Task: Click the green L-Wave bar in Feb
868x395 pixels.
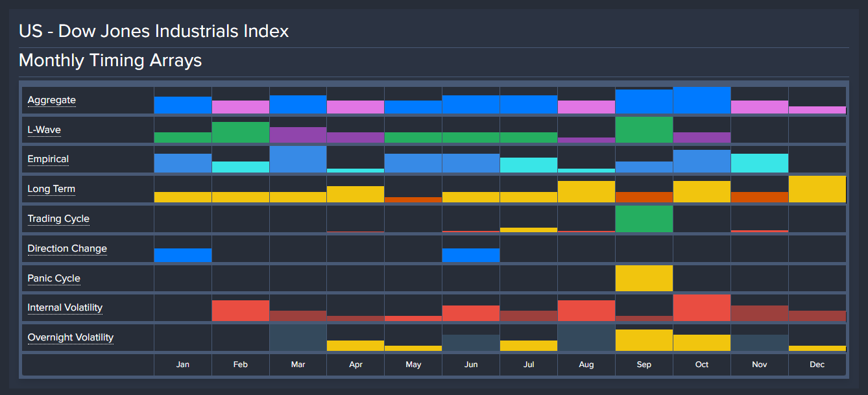Action: [241, 132]
